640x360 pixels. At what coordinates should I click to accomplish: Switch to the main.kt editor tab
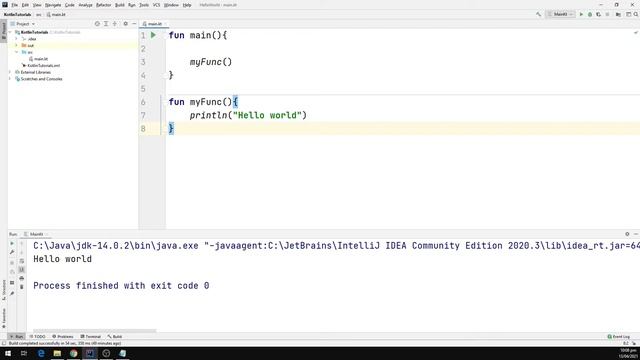pyautogui.click(x=155, y=24)
